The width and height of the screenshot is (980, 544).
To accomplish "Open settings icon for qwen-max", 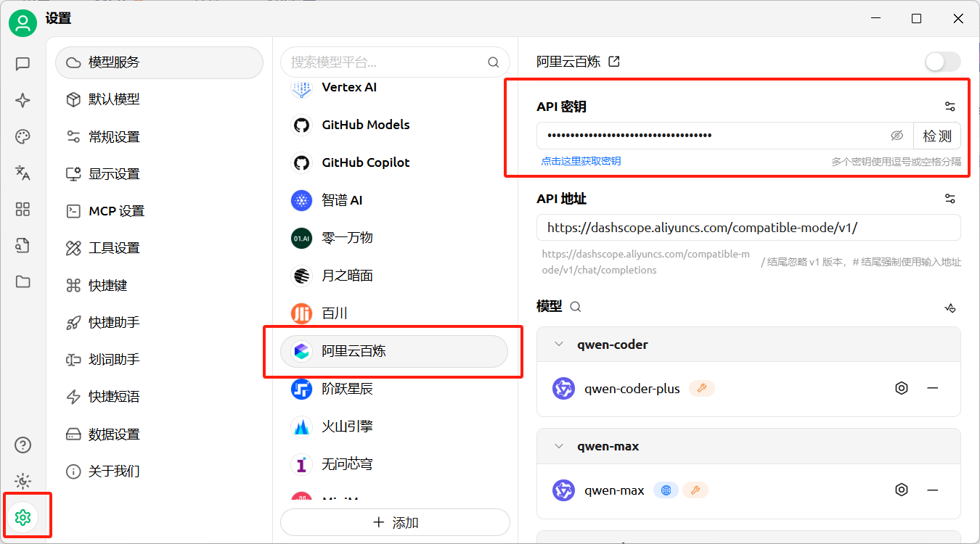I will (902, 490).
